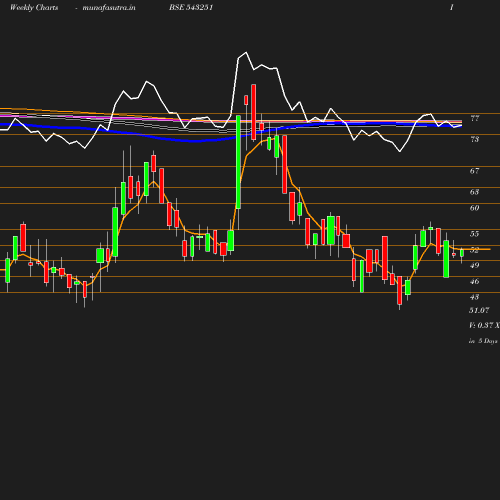Click the volume text 'V: 0.37 X'
This screenshot has height=500, width=500.
point(484,325)
